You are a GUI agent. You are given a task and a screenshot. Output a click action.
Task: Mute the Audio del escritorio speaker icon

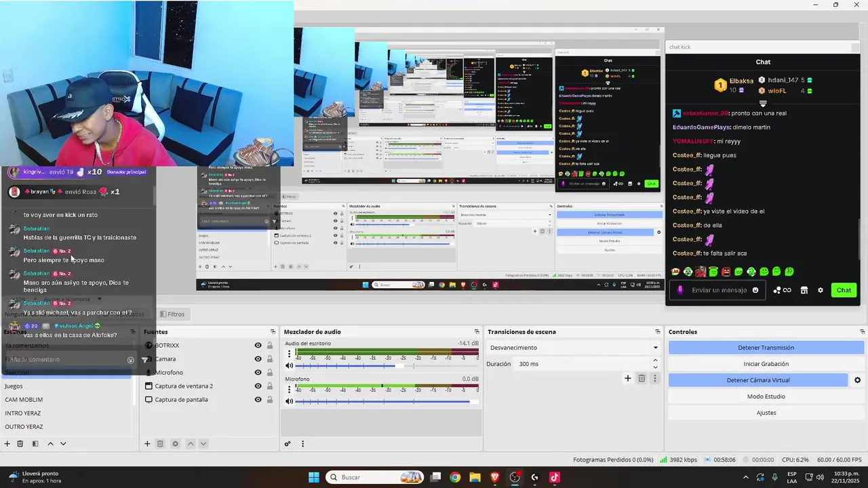290,366
